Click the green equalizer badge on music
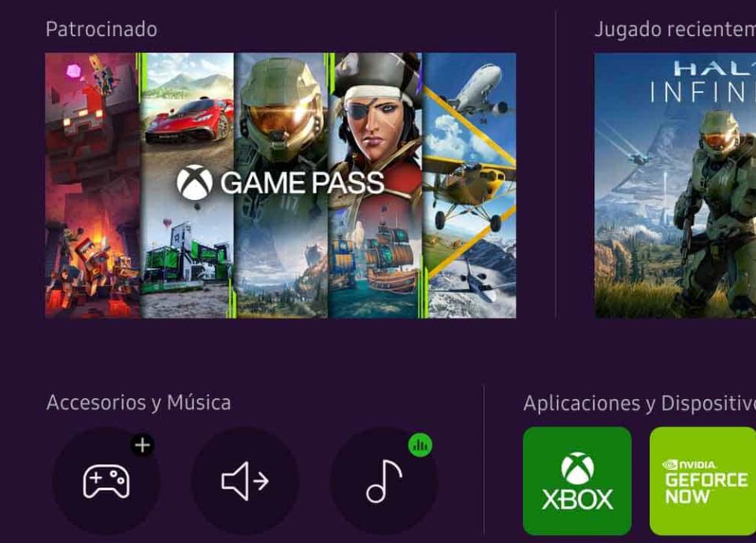 [x=420, y=445]
